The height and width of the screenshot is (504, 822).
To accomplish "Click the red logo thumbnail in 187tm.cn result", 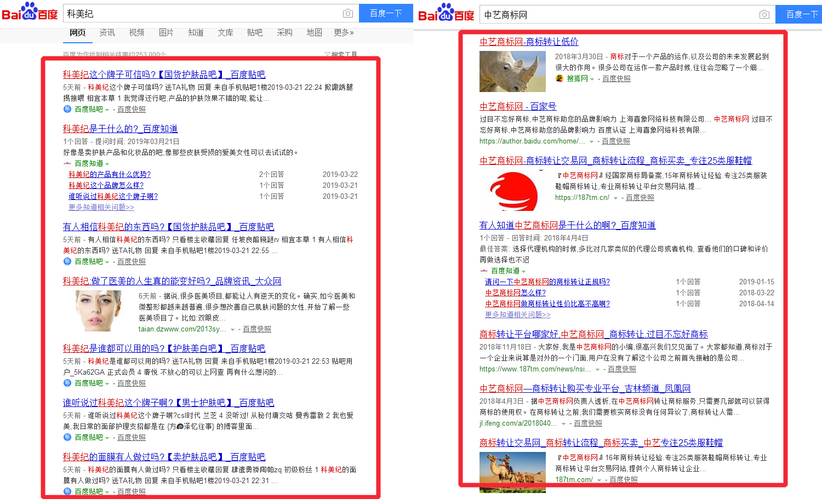I will [513, 190].
